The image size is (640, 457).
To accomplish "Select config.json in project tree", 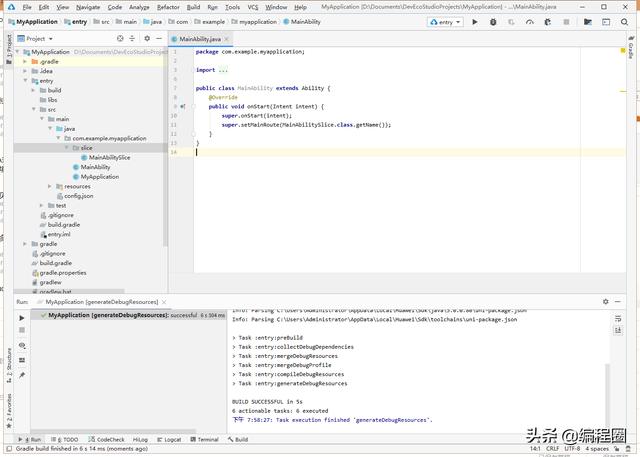I will pos(75,196).
